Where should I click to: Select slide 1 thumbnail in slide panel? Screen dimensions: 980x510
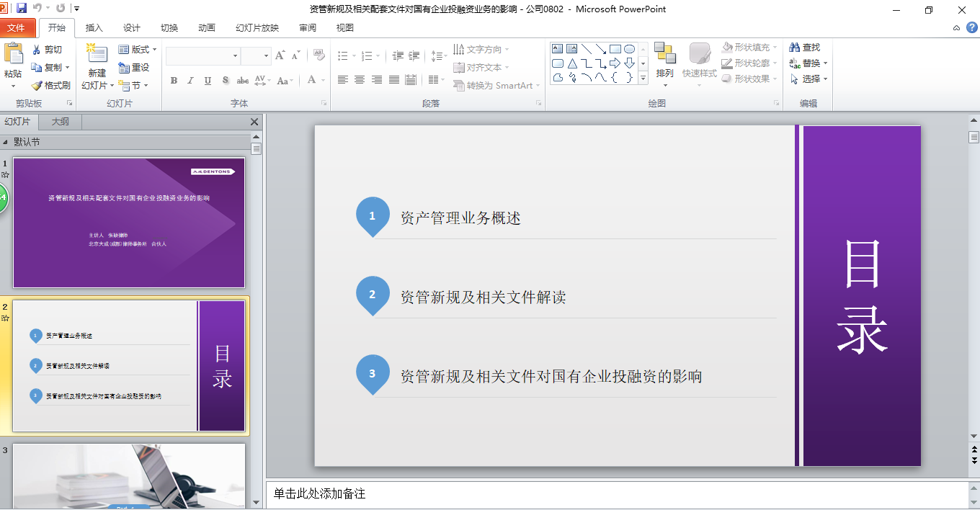(129, 223)
